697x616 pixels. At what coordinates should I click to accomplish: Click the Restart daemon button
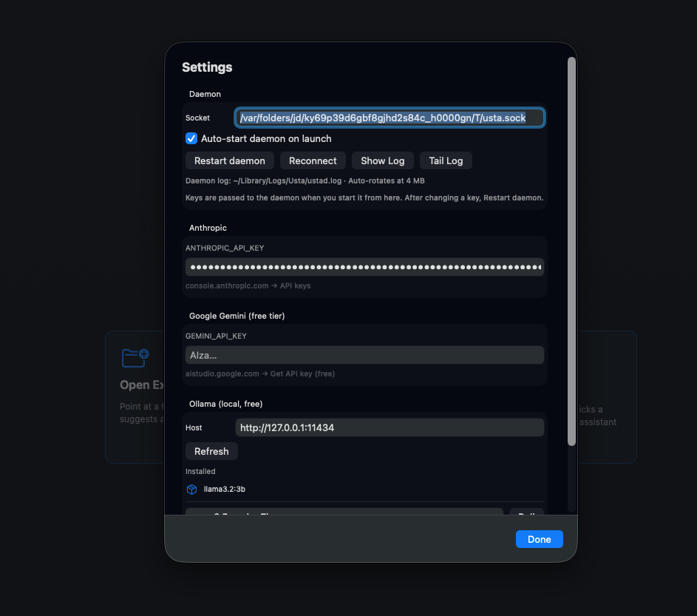point(229,160)
